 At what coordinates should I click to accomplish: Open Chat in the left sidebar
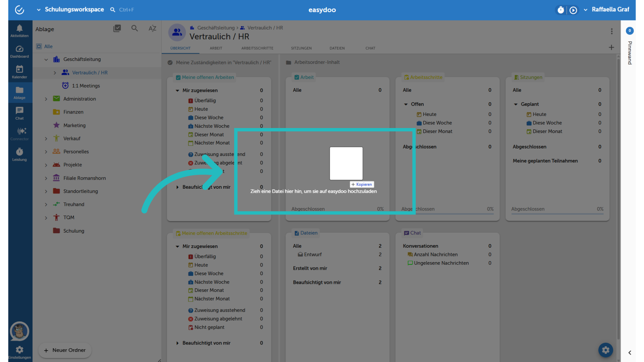pos(19,113)
